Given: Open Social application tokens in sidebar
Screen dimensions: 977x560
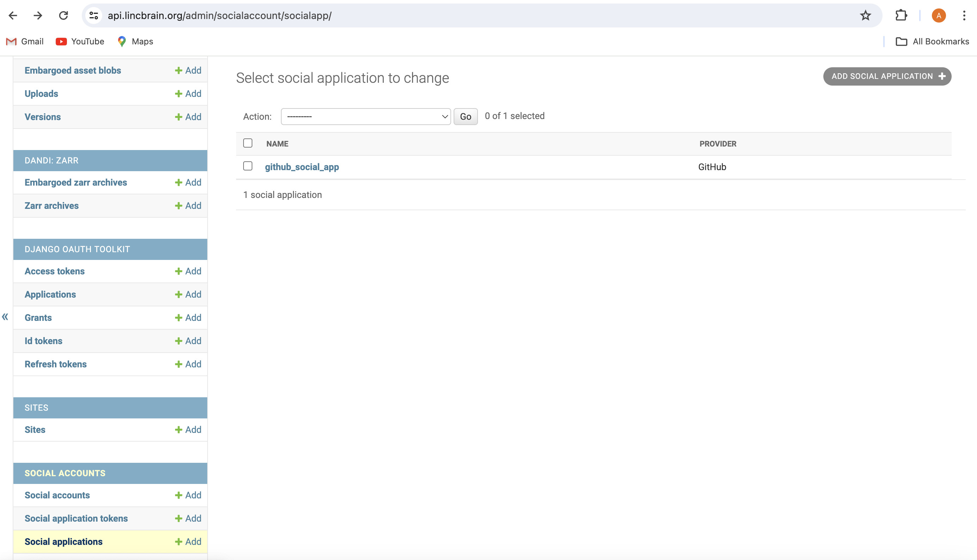Looking at the screenshot, I should click(x=76, y=518).
